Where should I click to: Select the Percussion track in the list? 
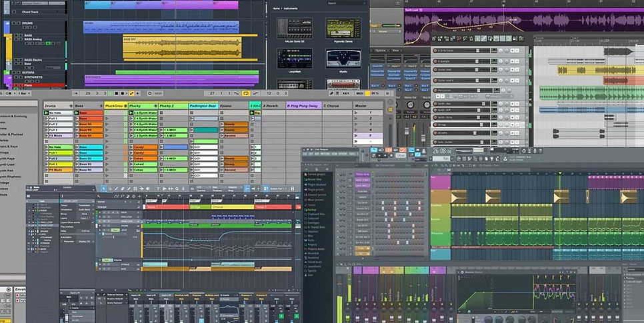(445, 91)
